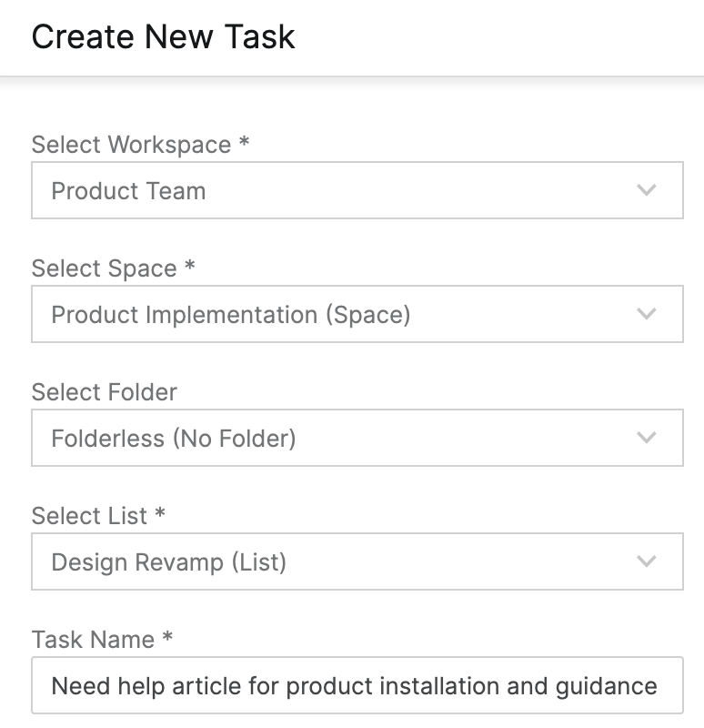Screen dimensions: 704x728
Task: Click the required asterisk beside Select Workspace
Action: point(244,143)
